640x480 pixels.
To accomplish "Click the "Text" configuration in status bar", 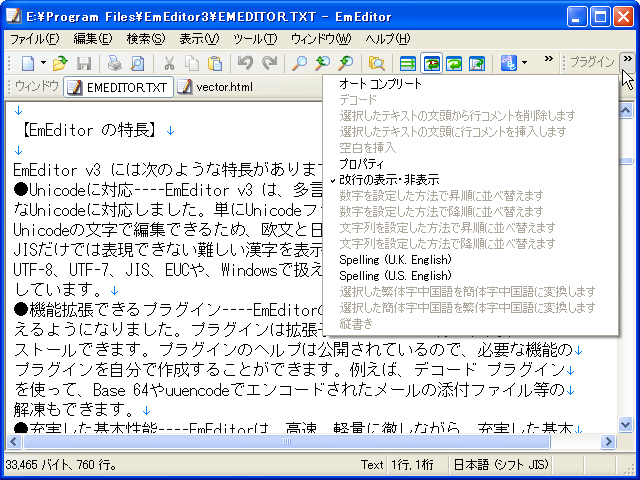I will point(372,464).
